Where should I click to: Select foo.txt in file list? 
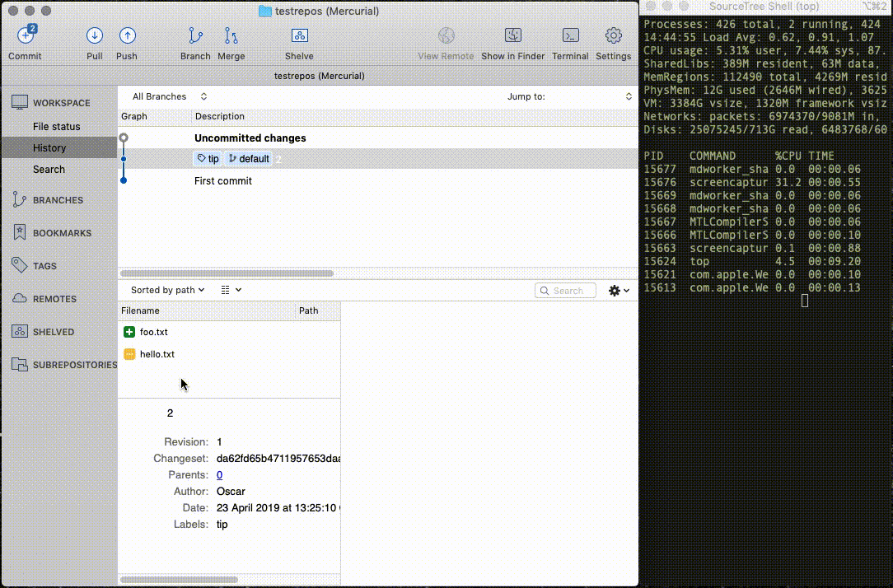tap(229, 332)
